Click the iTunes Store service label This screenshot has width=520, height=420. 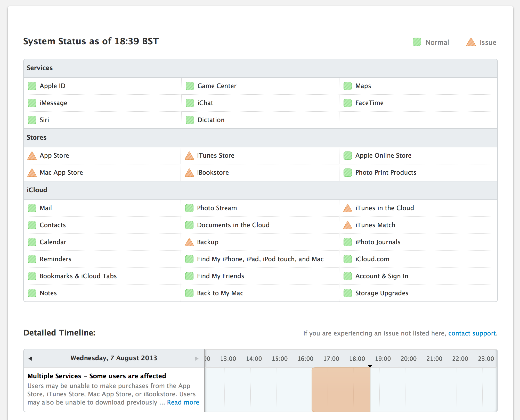(x=216, y=156)
